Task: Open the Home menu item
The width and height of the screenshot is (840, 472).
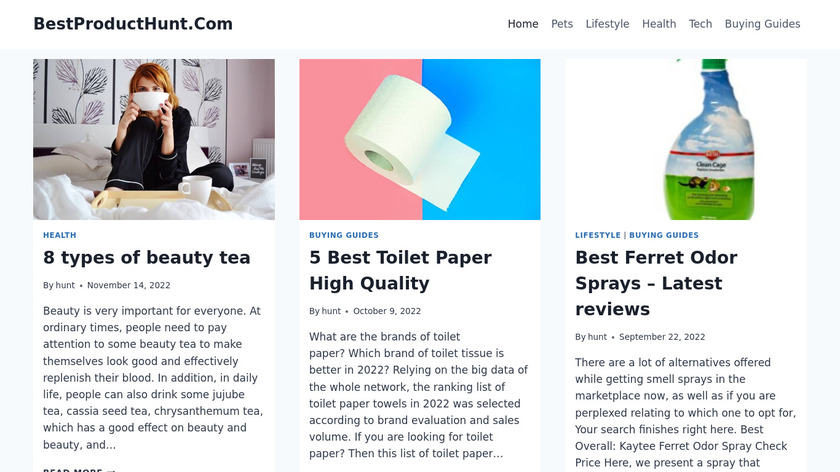Action: tap(523, 24)
